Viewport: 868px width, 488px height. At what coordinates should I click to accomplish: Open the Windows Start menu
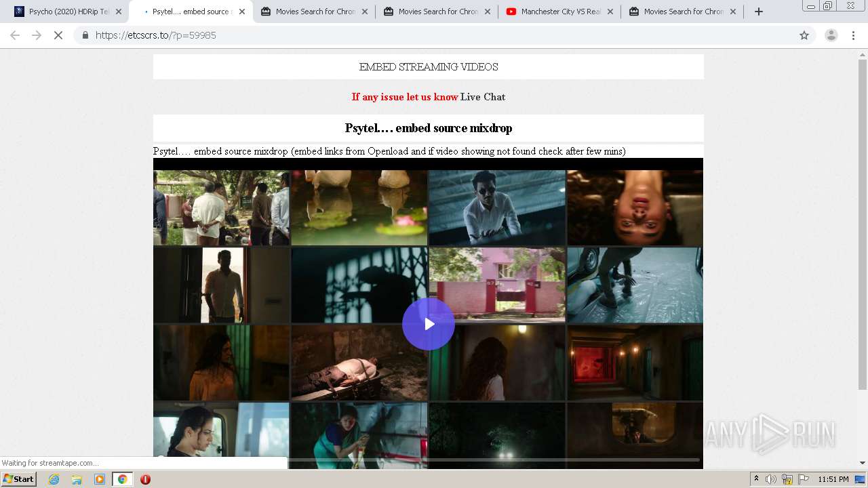[19, 479]
